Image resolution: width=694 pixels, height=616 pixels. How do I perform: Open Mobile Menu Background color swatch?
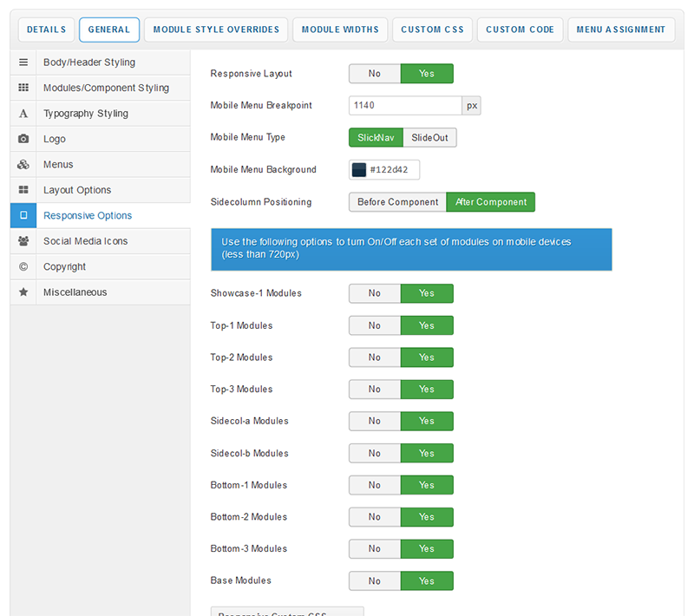359,170
